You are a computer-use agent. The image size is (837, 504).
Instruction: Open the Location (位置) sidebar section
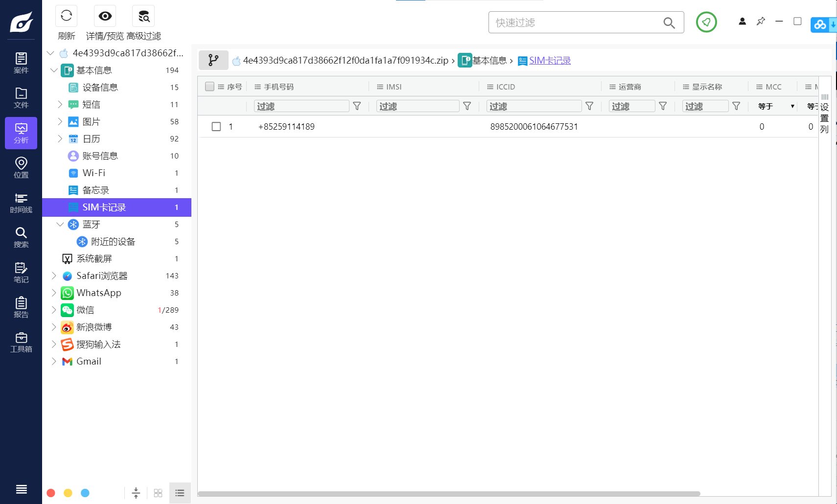tap(21, 168)
